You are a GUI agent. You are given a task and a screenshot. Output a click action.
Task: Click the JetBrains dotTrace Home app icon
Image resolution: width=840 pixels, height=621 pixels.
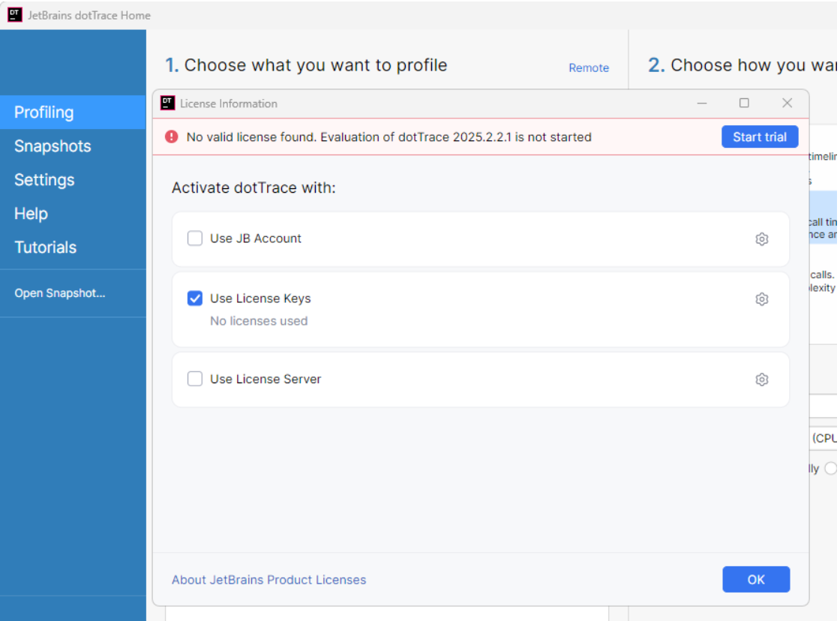coord(15,15)
